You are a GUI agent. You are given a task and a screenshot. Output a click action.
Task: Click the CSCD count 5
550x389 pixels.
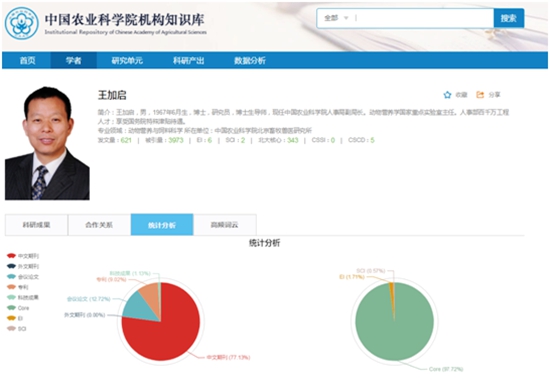(373, 140)
